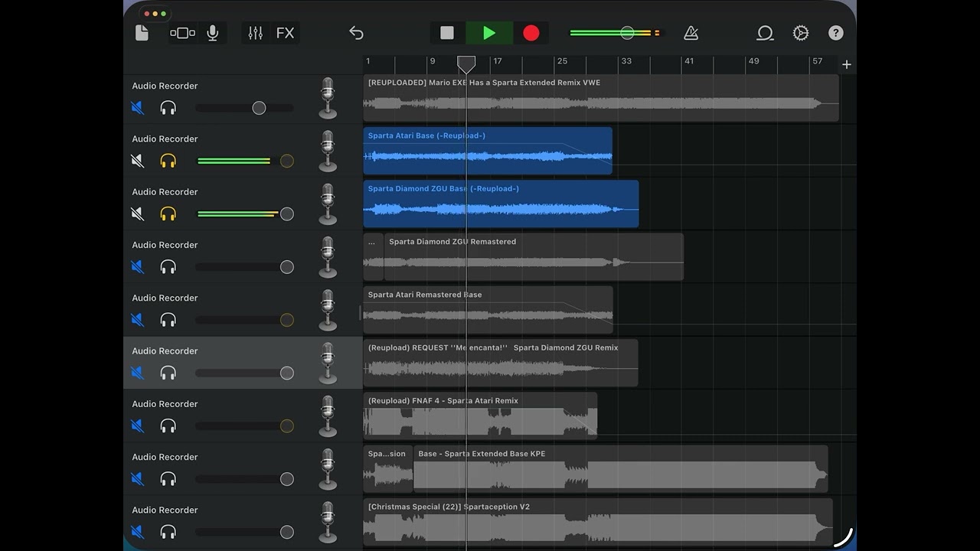Screen dimensions: 980x551
Task: Start playback with the green Play button
Action: pyautogui.click(x=489, y=33)
